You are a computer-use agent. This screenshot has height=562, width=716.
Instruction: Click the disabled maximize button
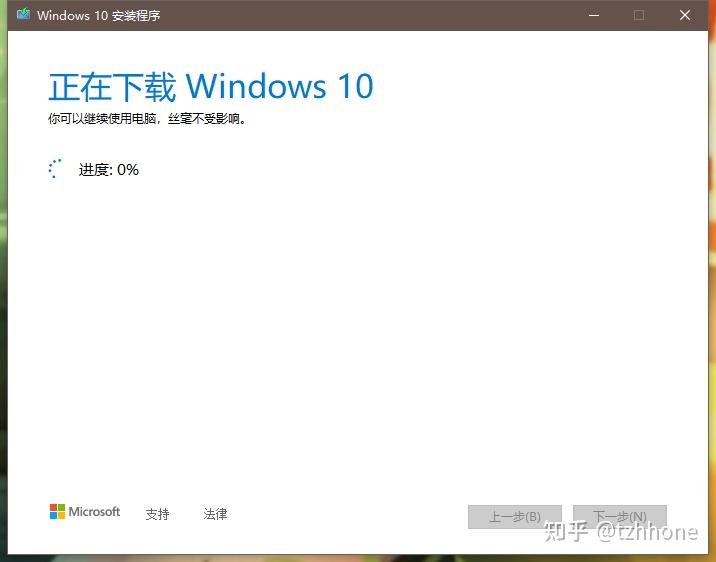pos(639,15)
